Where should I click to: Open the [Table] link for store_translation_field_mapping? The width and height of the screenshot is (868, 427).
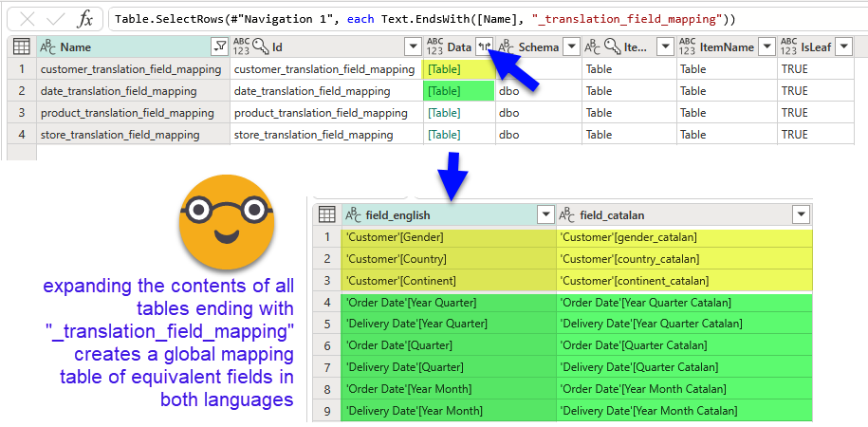[x=444, y=135]
